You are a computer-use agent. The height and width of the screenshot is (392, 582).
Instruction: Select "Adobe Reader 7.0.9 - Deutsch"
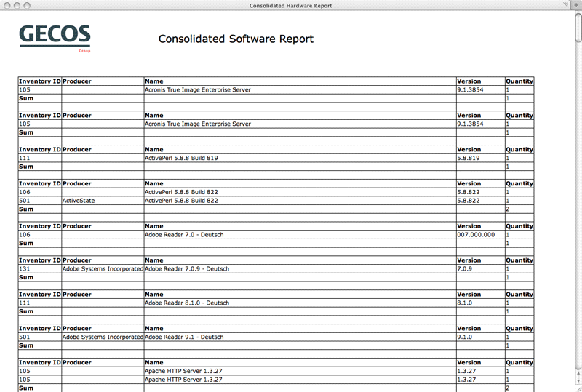pyautogui.click(x=187, y=269)
